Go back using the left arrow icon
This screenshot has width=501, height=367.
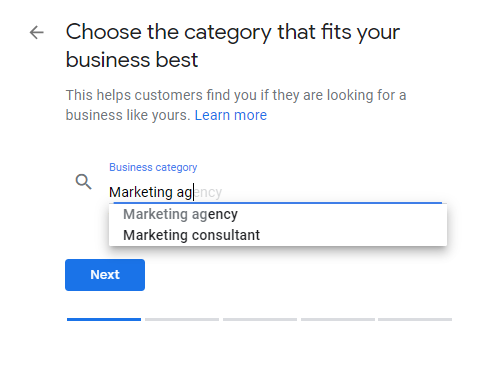click(x=37, y=32)
